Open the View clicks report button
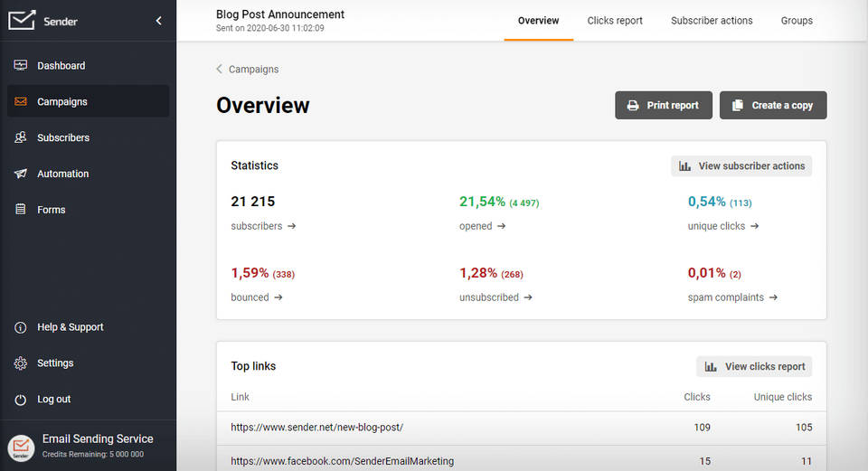This screenshot has height=471, width=868. (x=754, y=367)
